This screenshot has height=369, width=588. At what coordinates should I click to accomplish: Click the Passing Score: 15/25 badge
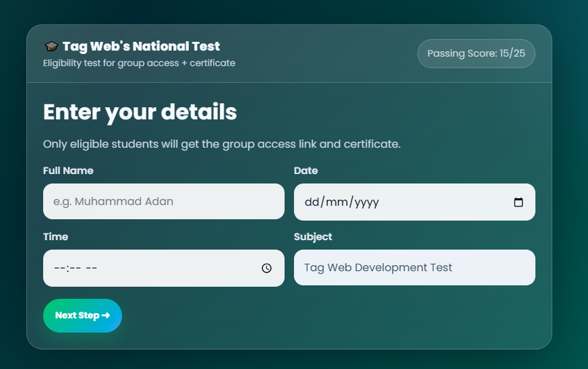click(x=476, y=53)
